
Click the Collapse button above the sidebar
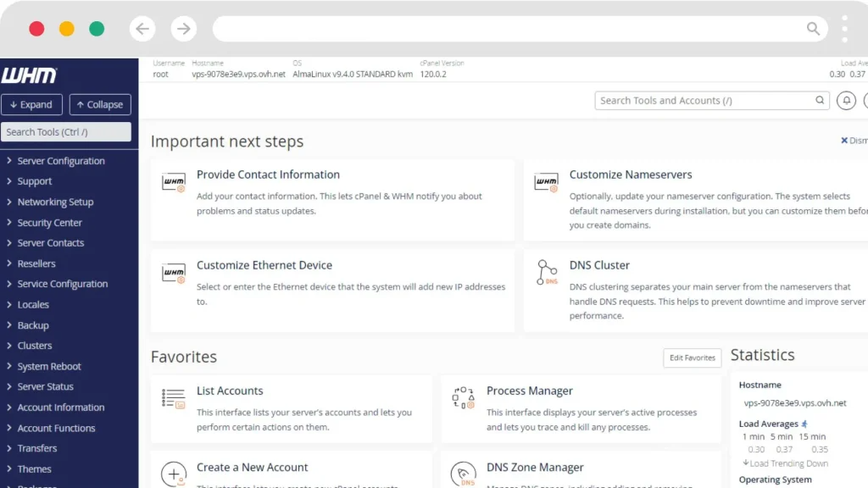point(99,103)
